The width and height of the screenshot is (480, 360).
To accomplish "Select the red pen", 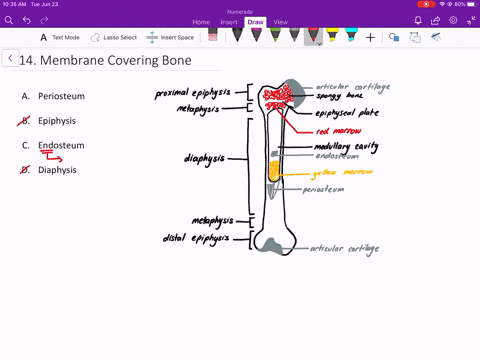I will click(313, 35).
